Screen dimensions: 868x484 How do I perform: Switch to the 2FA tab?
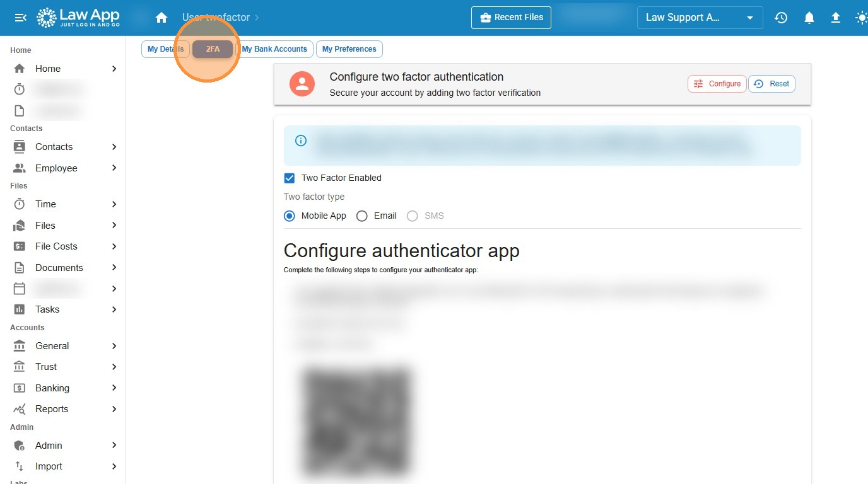tap(213, 49)
